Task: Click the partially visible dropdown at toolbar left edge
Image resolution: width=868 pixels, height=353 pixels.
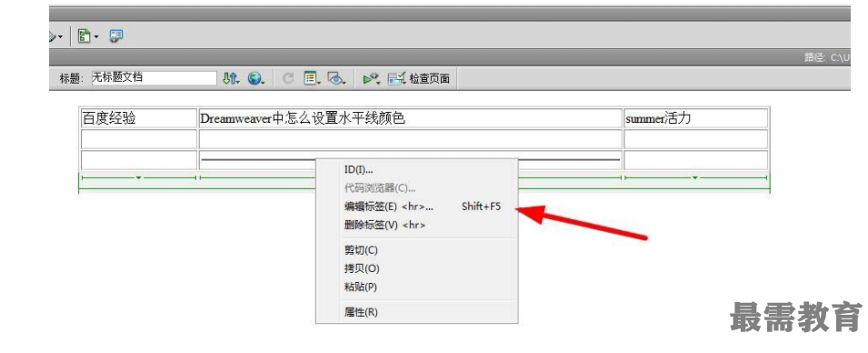Action: (x=56, y=36)
